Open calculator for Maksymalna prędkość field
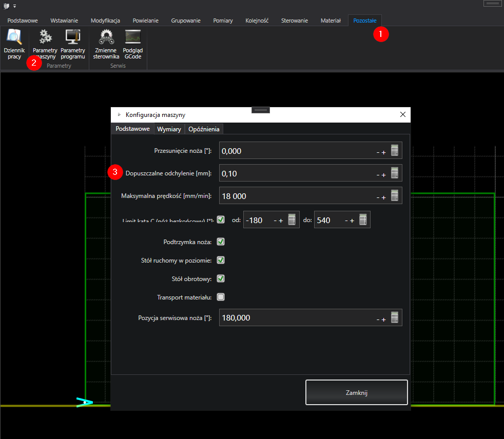The height and width of the screenshot is (439, 504). tap(394, 196)
